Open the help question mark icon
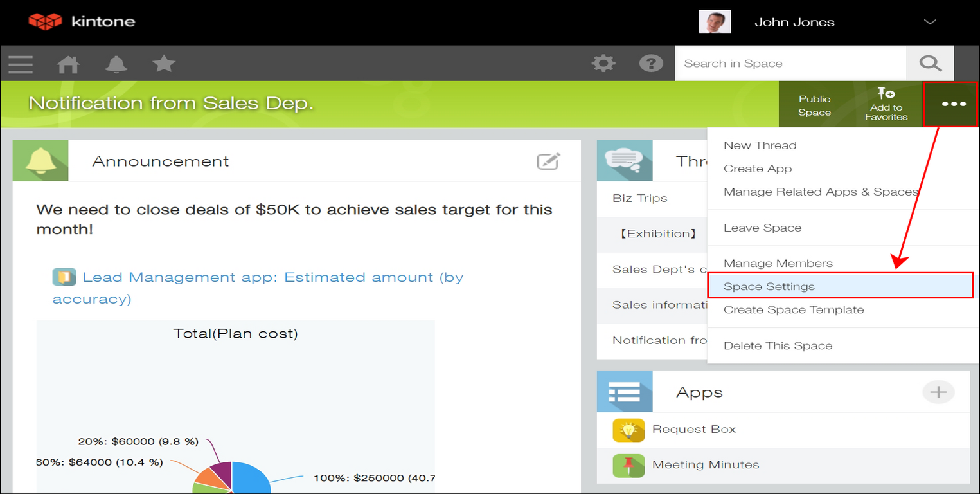This screenshot has width=980, height=494. coord(651,64)
